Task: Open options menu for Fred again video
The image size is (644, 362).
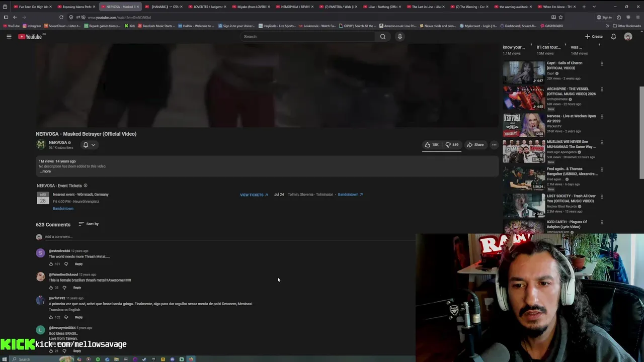Action: (602, 170)
